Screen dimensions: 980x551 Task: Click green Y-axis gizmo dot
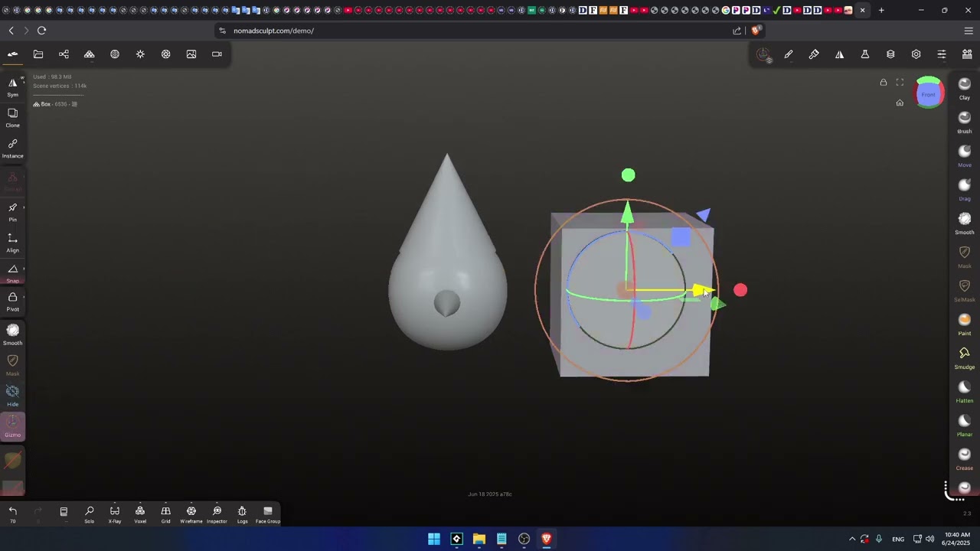click(629, 175)
